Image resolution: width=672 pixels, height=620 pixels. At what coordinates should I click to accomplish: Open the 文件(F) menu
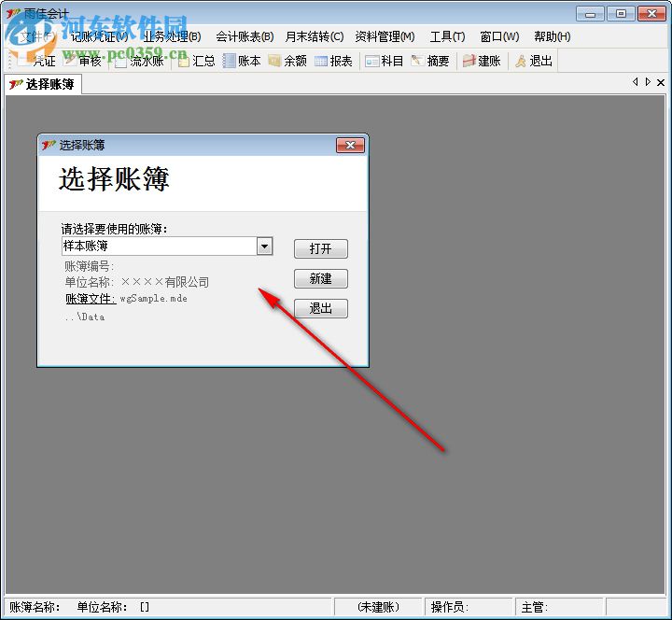pos(37,36)
